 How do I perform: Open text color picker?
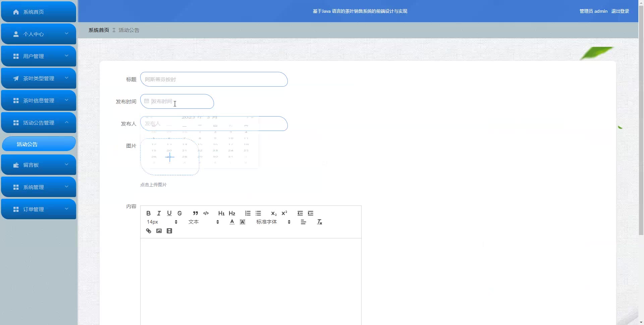[x=232, y=222]
